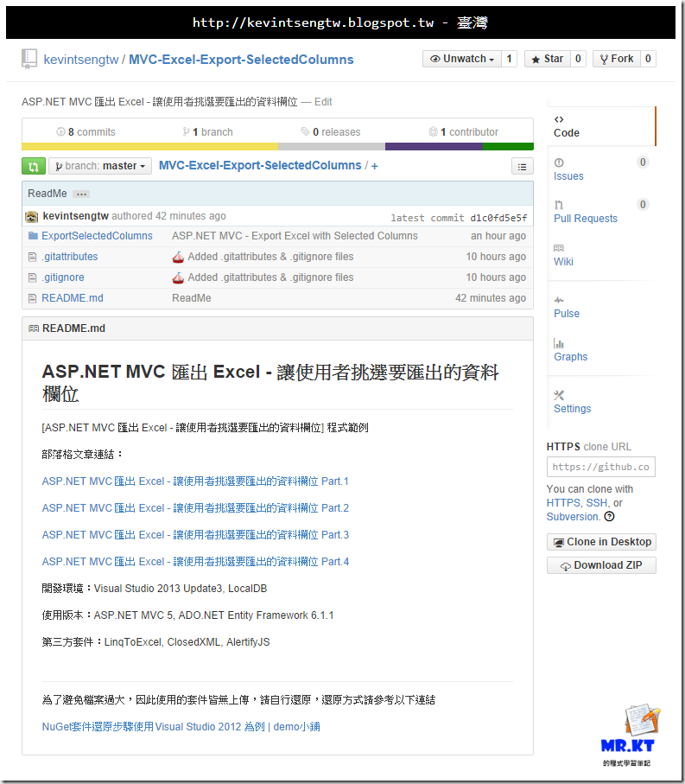This screenshot has width=685, height=784.
Task: Click the green compare and review button
Action: [x=34, y=166]
